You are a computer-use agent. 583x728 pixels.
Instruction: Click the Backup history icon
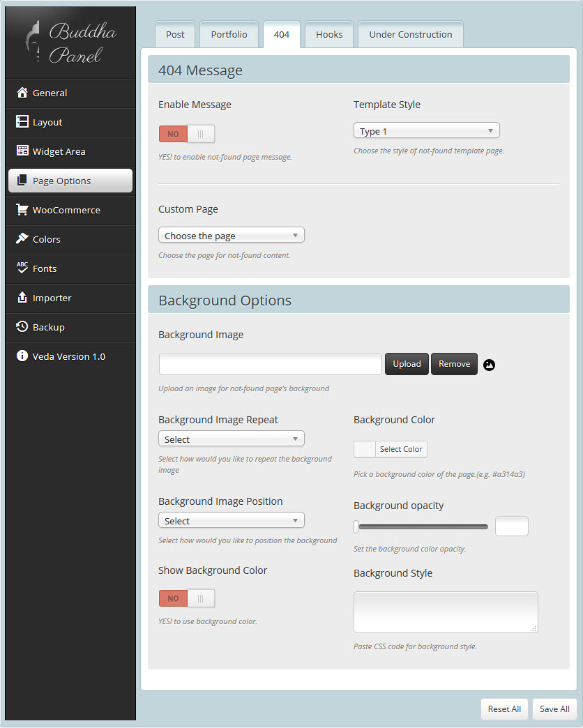(22, 327)
